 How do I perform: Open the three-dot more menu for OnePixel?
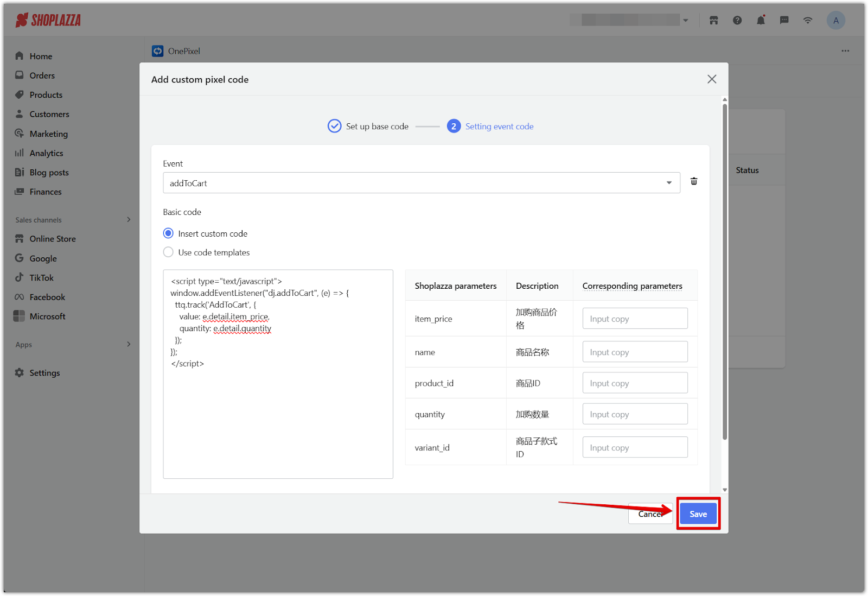point(845,51)
